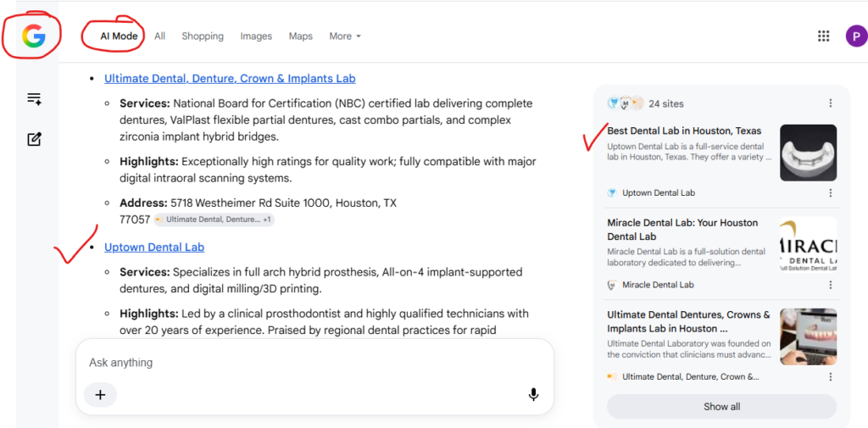This screenshot has width=868, height=428.
Task: Click the Show all sites button
Action: pos(722,407)
